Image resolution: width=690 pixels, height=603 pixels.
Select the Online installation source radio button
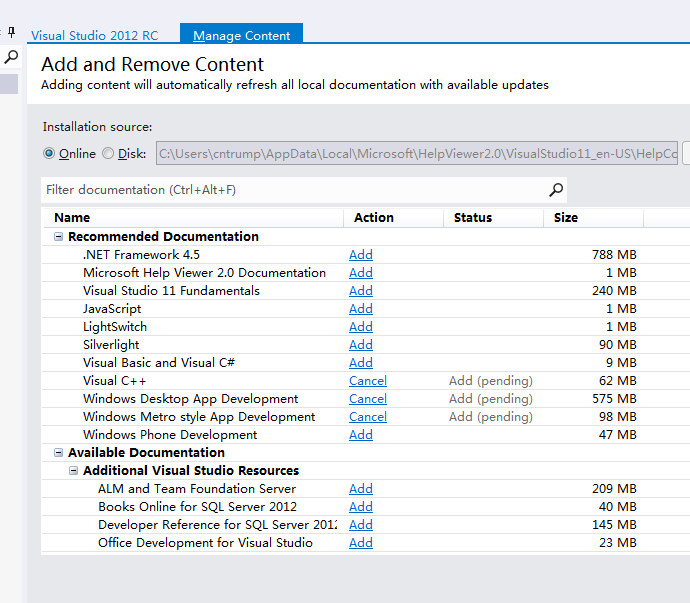pos(49,153)
